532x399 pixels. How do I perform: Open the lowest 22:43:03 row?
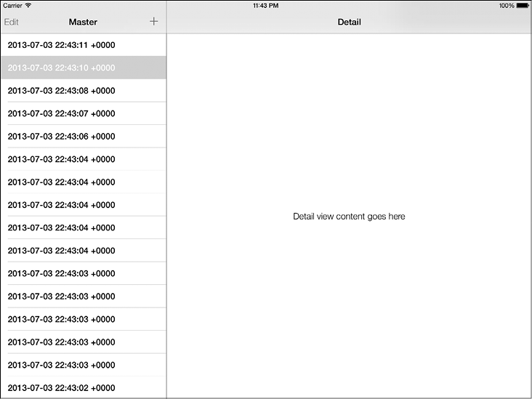tap(62, 365)
